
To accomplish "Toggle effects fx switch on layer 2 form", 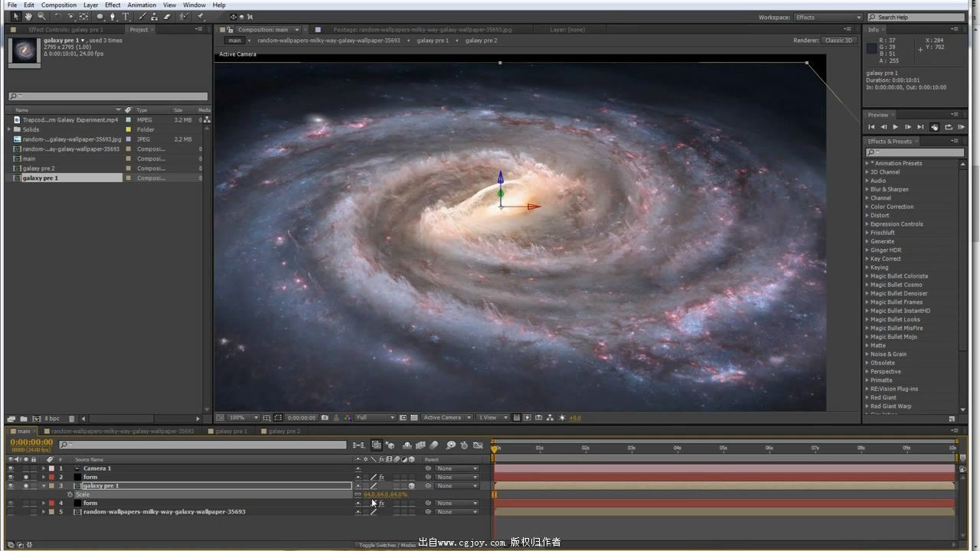I will tap(381, 477).
